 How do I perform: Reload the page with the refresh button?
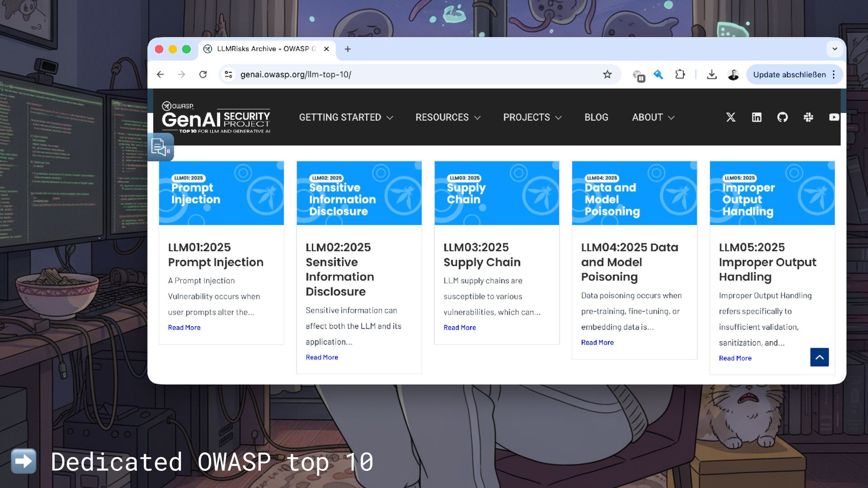pyautogui.click(x=203, y=75)
